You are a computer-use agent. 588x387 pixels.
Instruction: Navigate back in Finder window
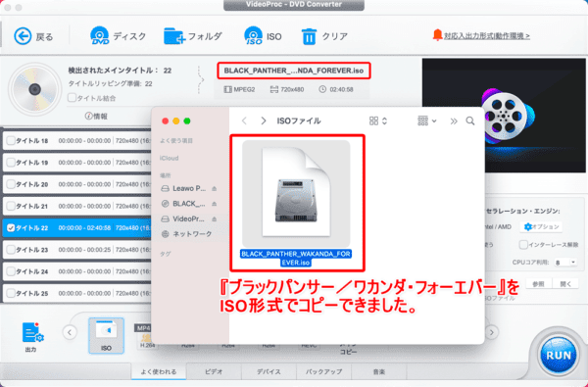244,121
